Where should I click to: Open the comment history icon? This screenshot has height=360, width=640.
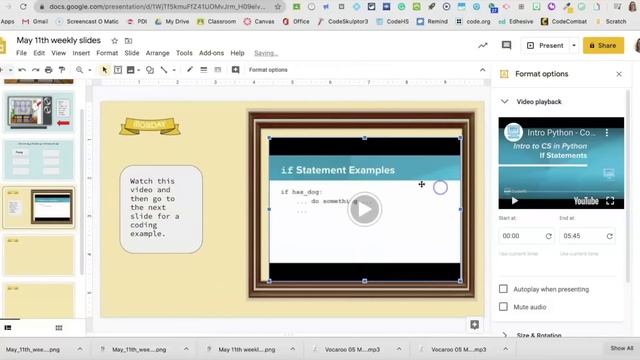(507, 45)
